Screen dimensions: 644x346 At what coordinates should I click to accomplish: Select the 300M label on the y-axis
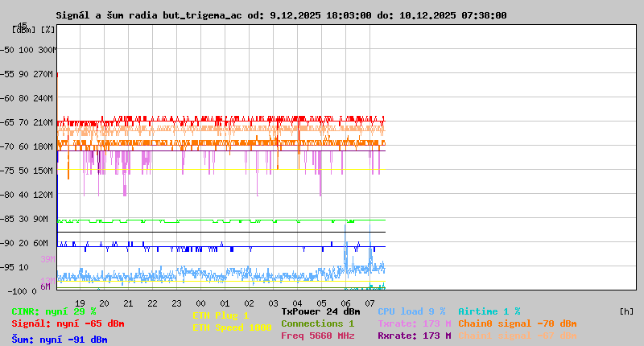[47, 50]
